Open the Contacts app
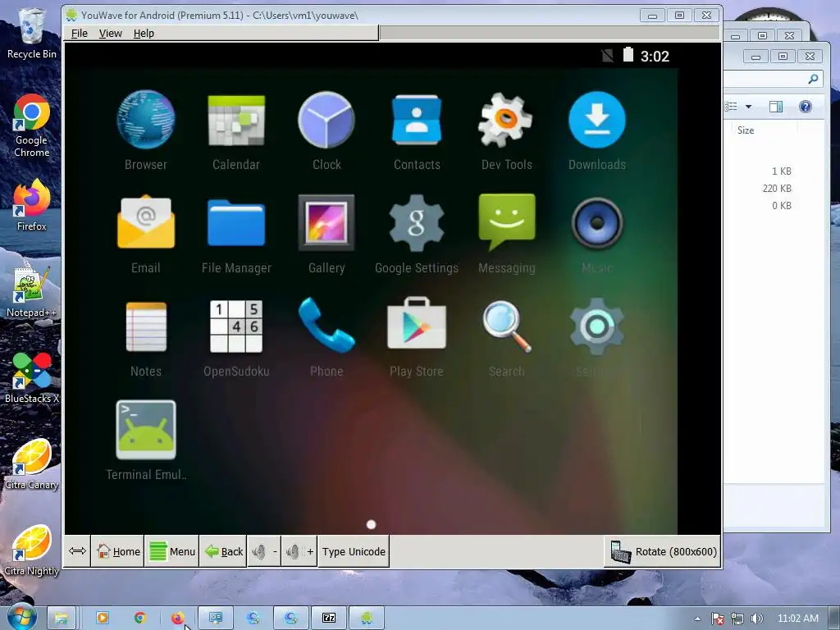Viewport: 840px width, 630px height. 416,120
